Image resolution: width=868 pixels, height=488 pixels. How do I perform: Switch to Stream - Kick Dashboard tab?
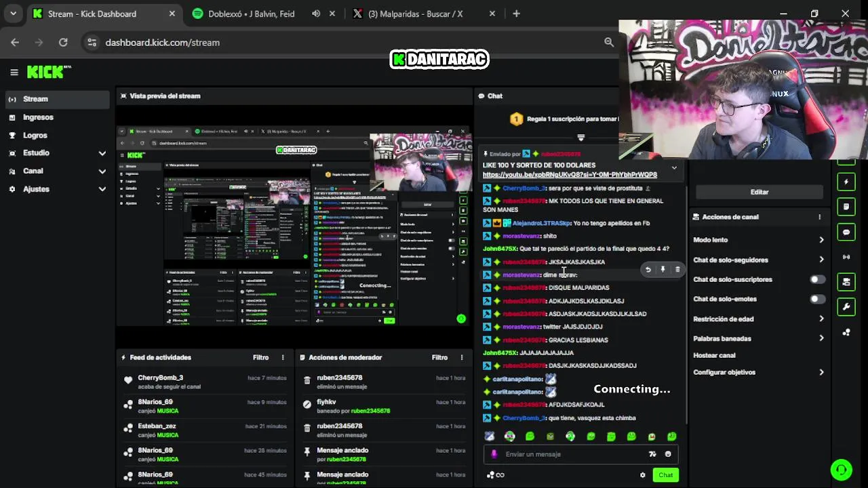[104, 14]
